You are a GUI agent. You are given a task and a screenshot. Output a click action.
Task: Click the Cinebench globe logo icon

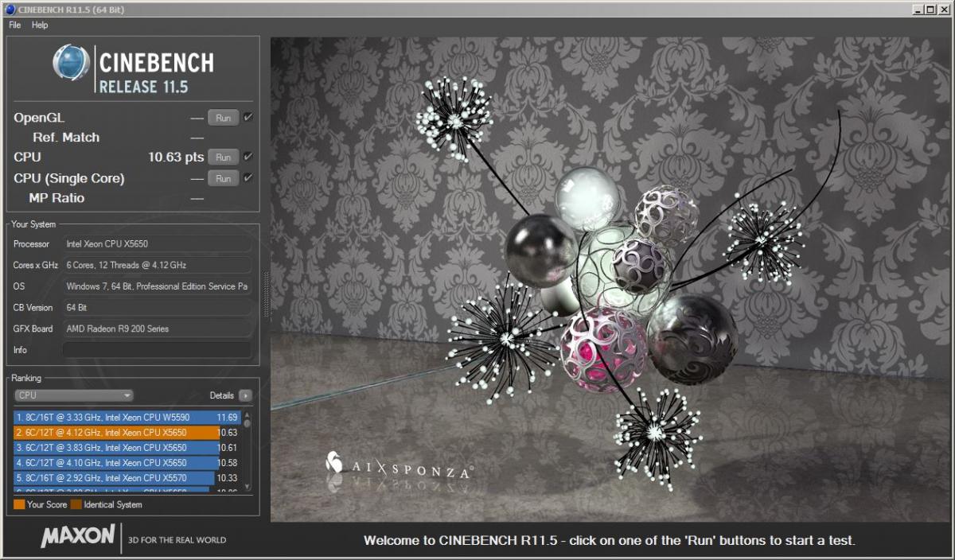[71, 62]
